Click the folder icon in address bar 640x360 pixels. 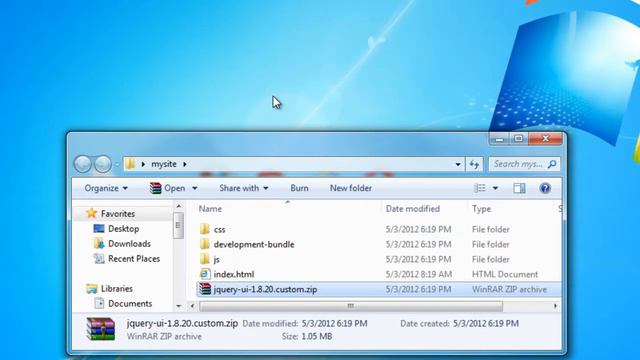click(130, 164)
